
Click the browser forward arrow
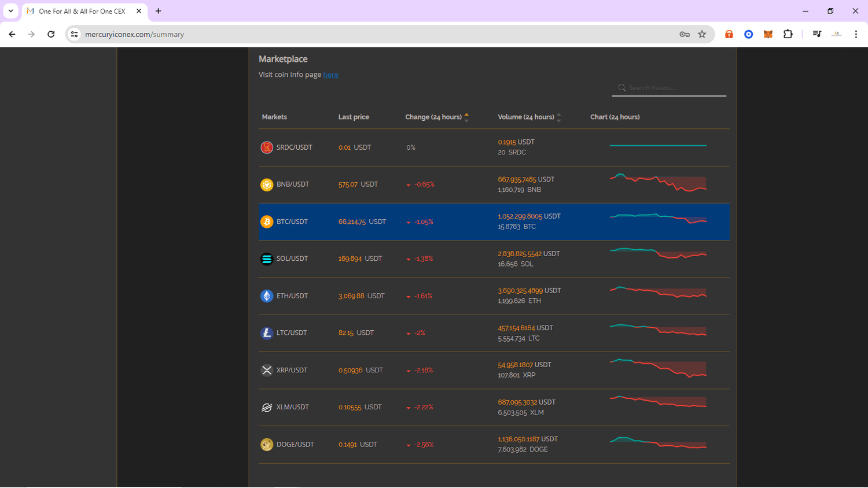pos(31,34)
